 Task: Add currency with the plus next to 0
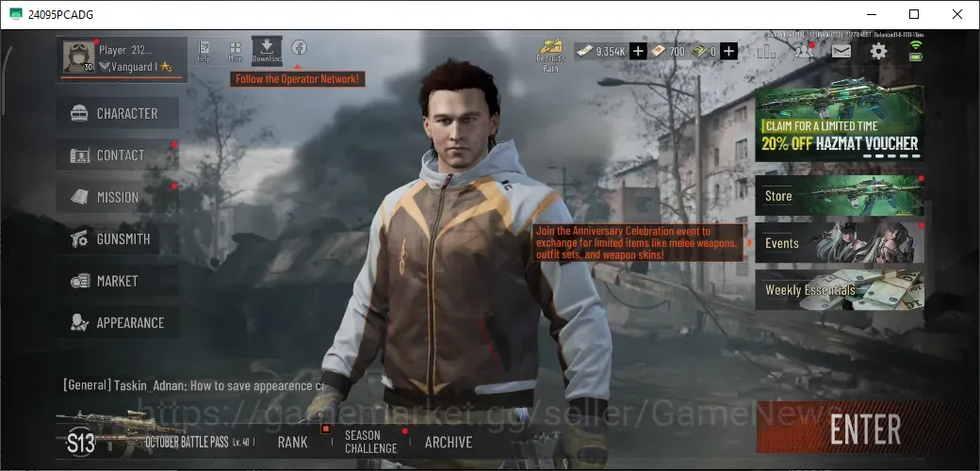[728, 51]
